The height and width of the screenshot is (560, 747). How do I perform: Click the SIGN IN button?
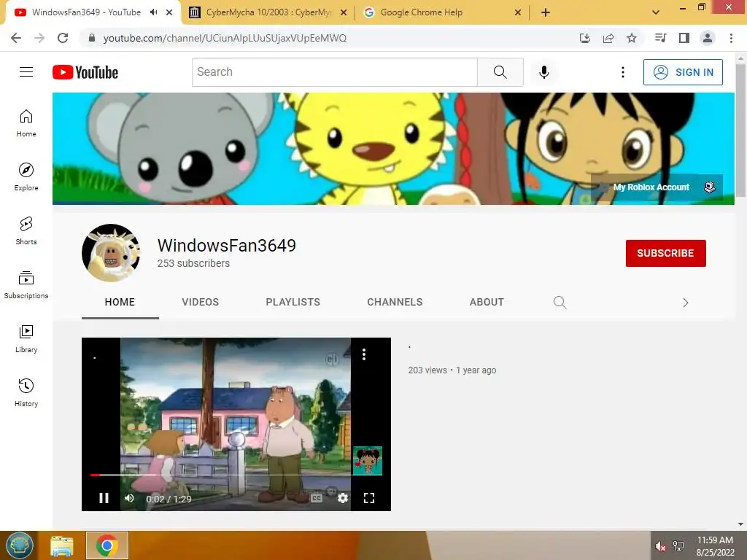[683, 72]
